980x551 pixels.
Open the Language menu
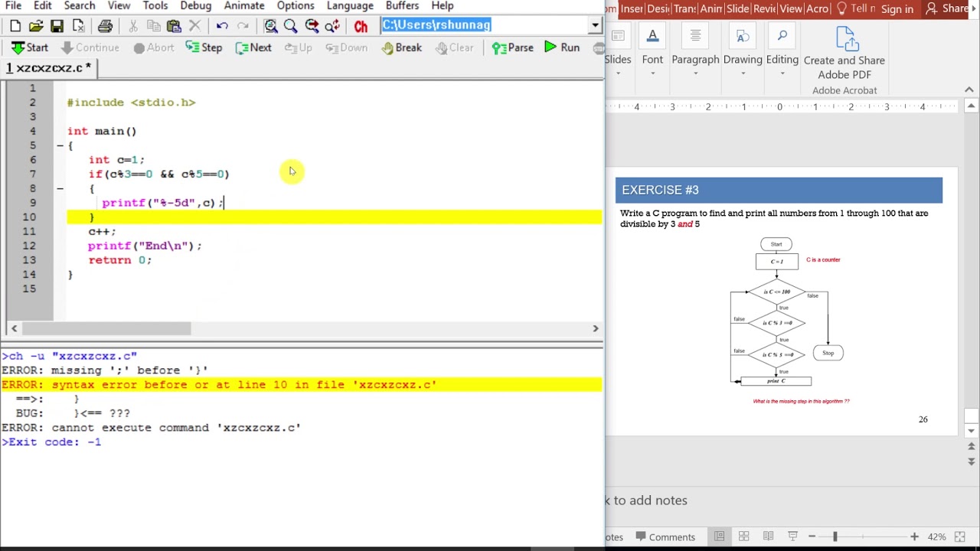coord(350,5)
